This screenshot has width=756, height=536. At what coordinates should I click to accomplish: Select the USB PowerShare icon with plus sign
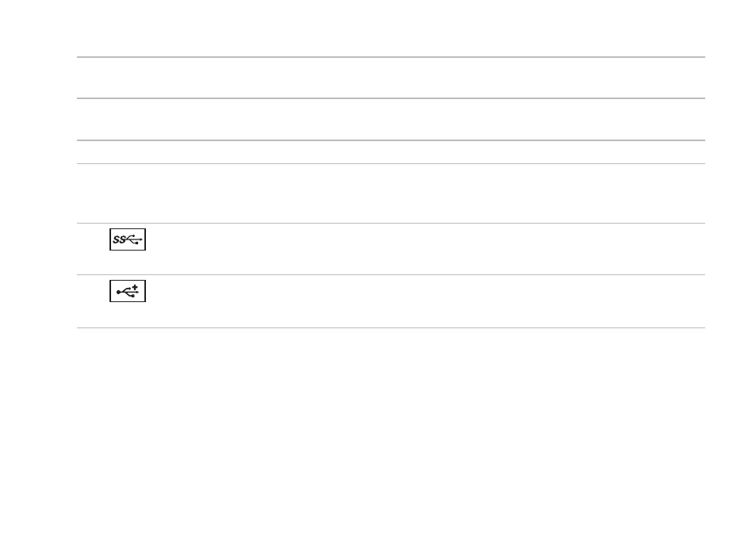[128, 291]
